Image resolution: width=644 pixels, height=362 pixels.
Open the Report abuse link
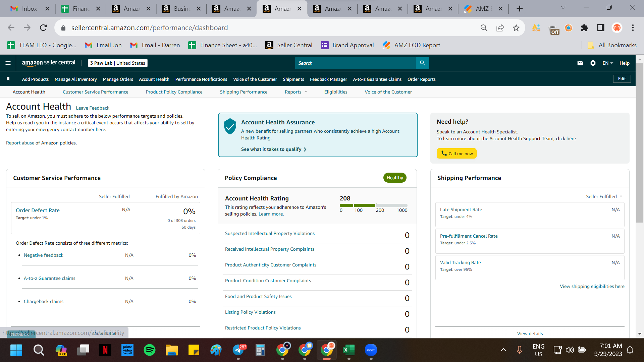coord(20,143)
